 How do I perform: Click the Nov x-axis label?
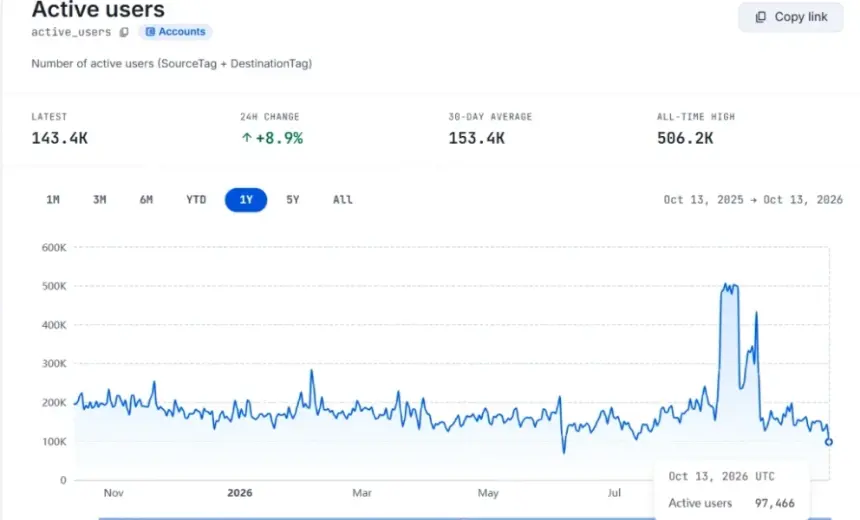(114, 493)
